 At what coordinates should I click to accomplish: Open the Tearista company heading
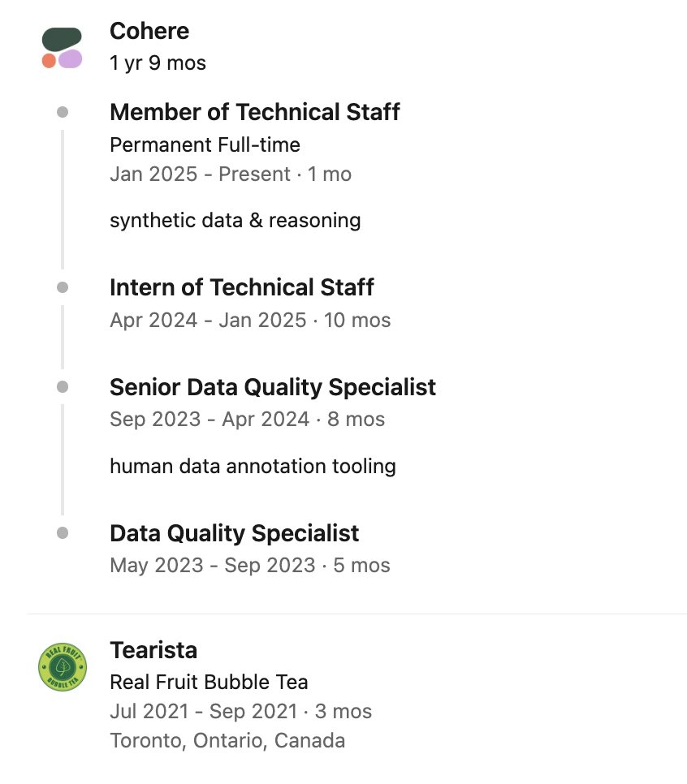pyautogui.click(x=153, y=651)
